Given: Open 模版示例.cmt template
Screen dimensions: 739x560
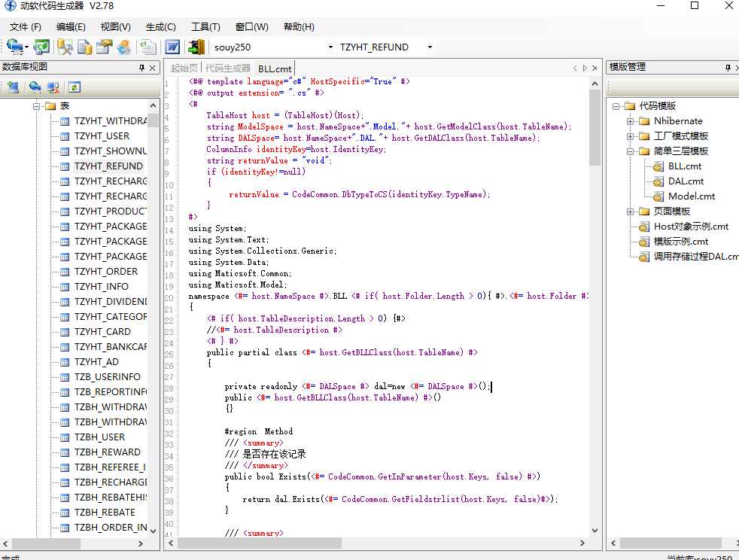Looking at the screenshot, I should point(680,242).
